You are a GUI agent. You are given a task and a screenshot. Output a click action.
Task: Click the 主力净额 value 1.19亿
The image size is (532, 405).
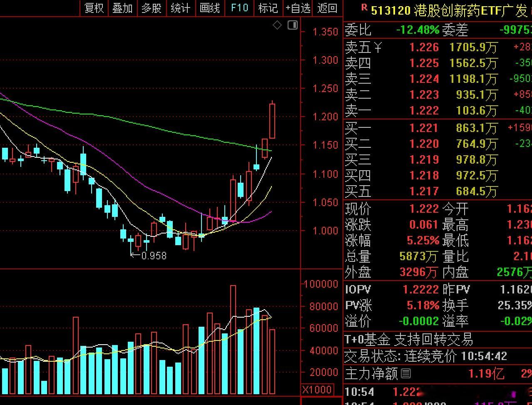point(486,374)
